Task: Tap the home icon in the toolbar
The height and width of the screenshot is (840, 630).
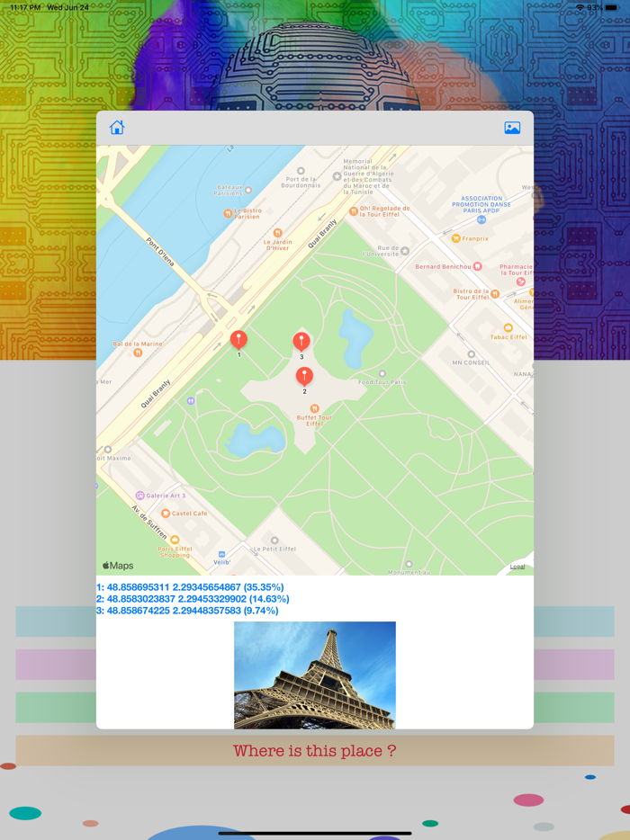Action: pos(117,128)
